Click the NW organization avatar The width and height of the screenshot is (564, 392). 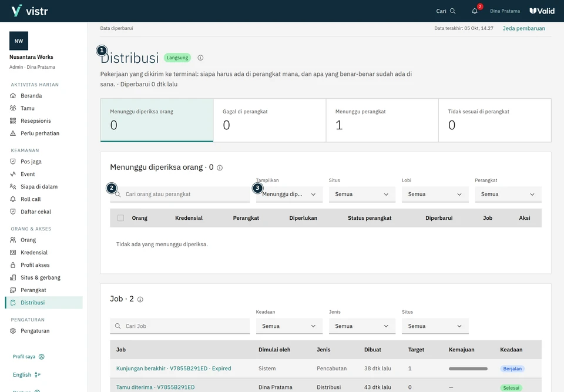click(x=19, y=41)
